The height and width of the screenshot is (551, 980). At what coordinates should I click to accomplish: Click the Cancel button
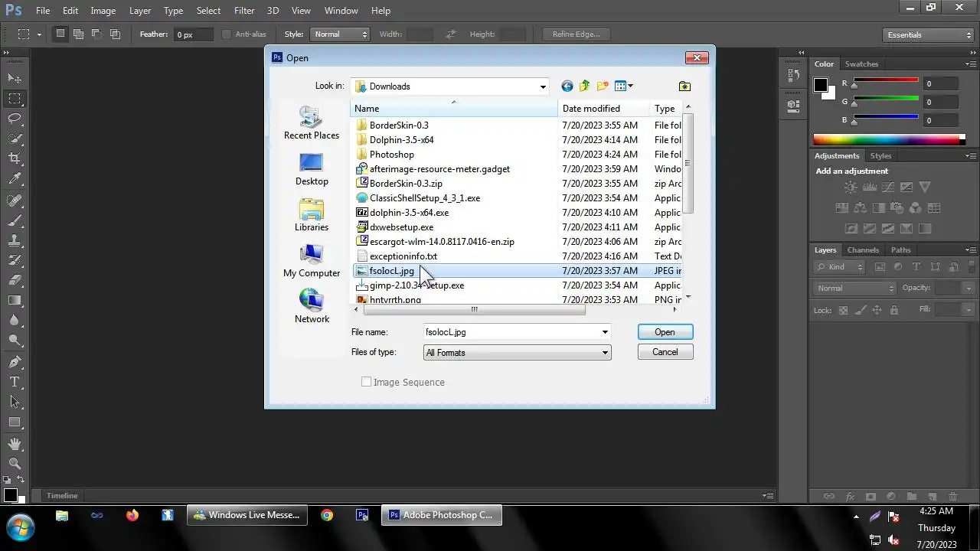pos(665,352)
